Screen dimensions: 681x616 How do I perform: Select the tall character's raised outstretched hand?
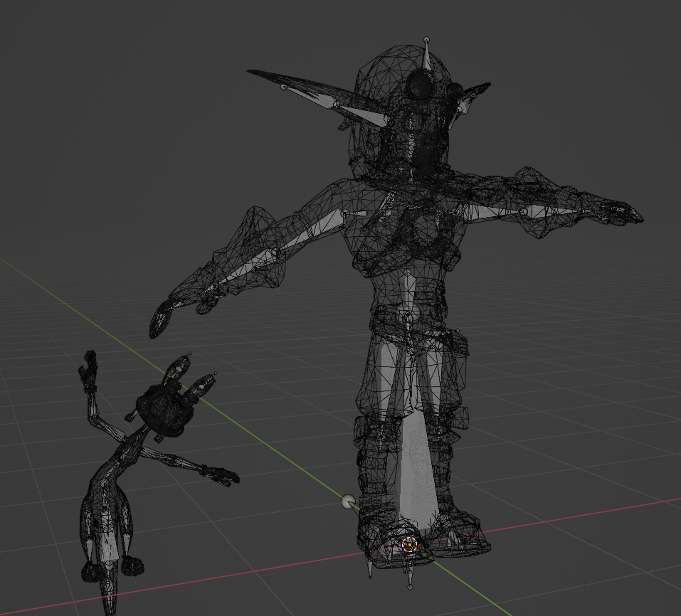623,212
